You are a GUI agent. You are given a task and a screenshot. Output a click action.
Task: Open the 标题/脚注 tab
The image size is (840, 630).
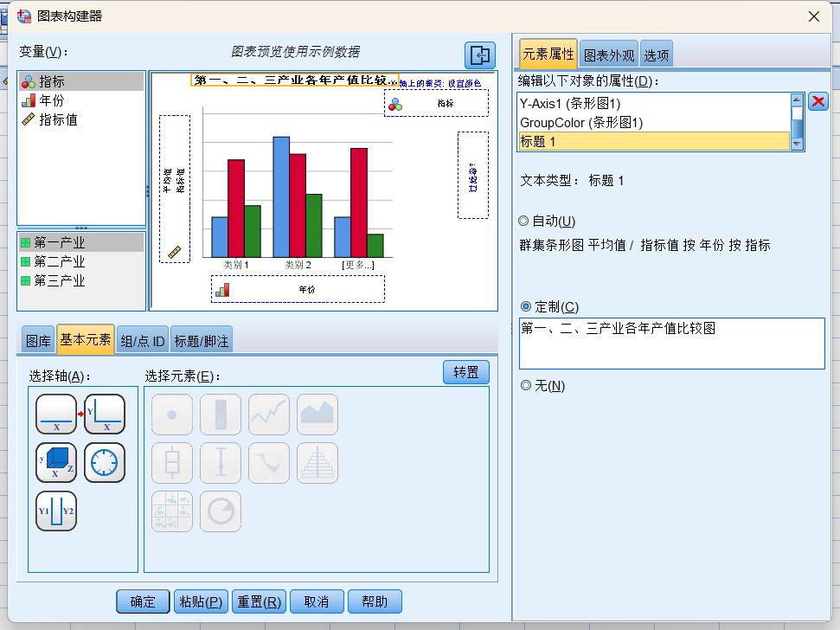click(202, 340)
